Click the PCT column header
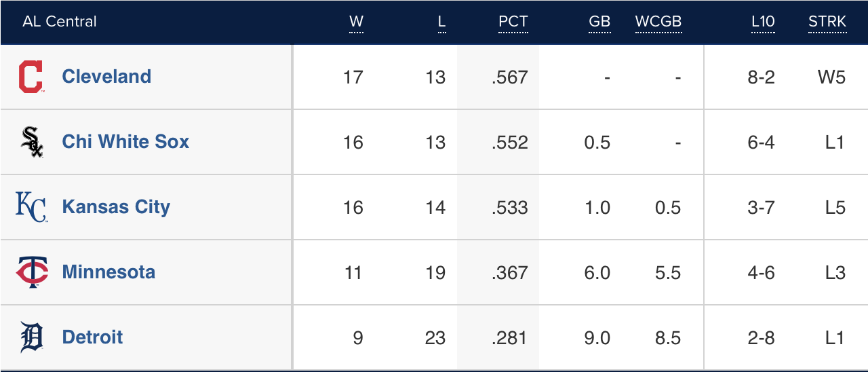 (513, 22)
